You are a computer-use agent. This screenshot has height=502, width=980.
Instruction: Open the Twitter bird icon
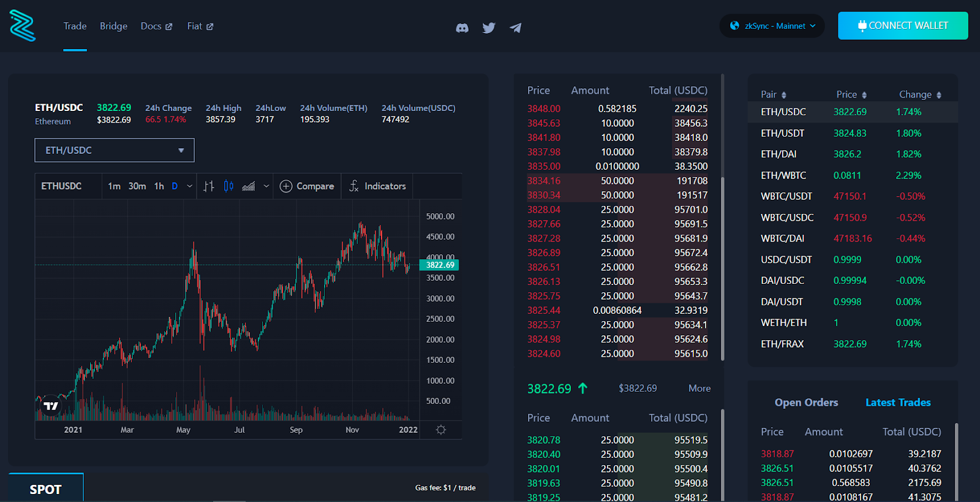click(489, 28)
